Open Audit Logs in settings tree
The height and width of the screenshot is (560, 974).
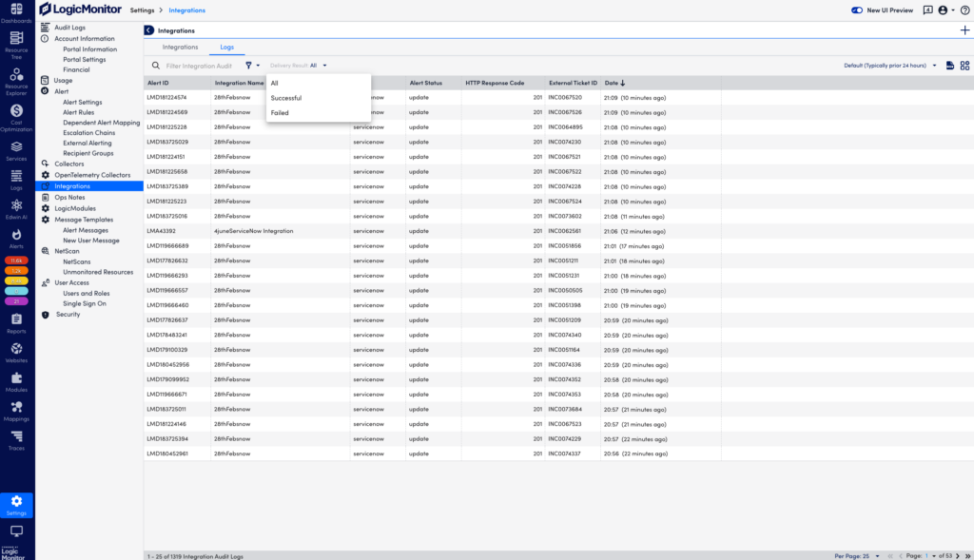tap(69, 28)
